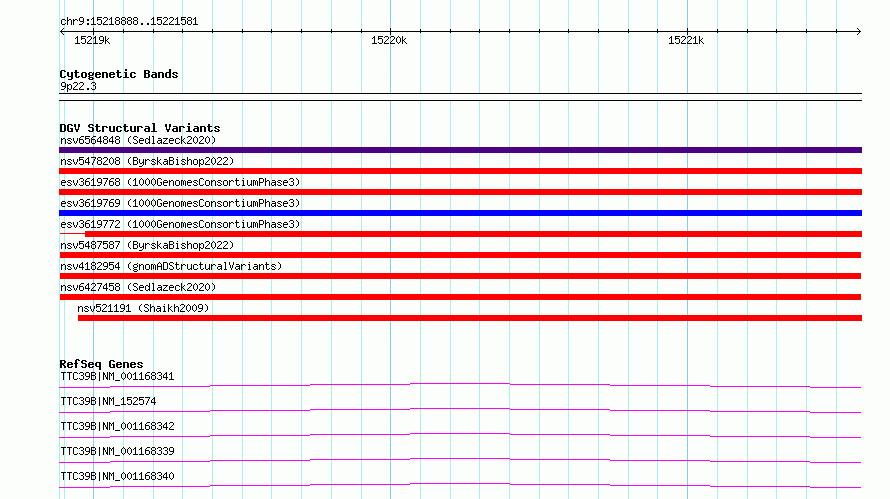Click the chr9:15218888..15221581 coordinate label
Viewport: 890px width, 499px height.
(129, 22)
